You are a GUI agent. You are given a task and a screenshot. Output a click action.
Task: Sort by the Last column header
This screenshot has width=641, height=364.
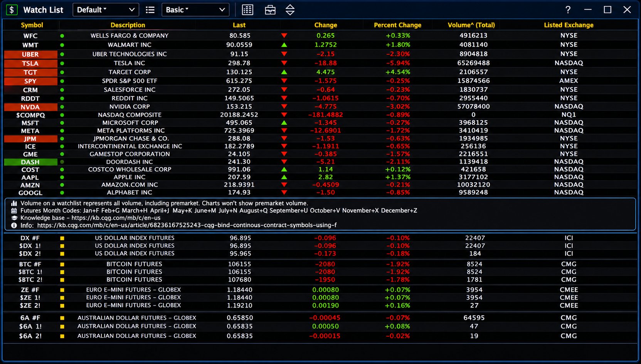(x=239, y=25)
